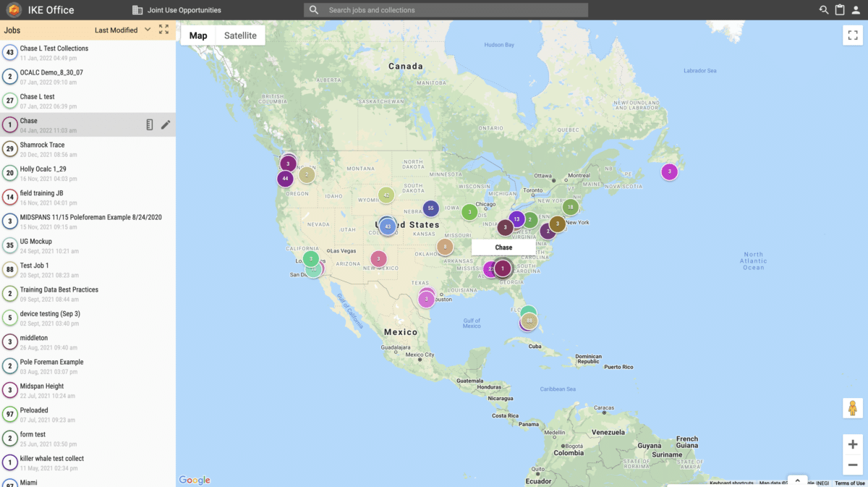Click the IKE Office logo icon

click(14, 10)
